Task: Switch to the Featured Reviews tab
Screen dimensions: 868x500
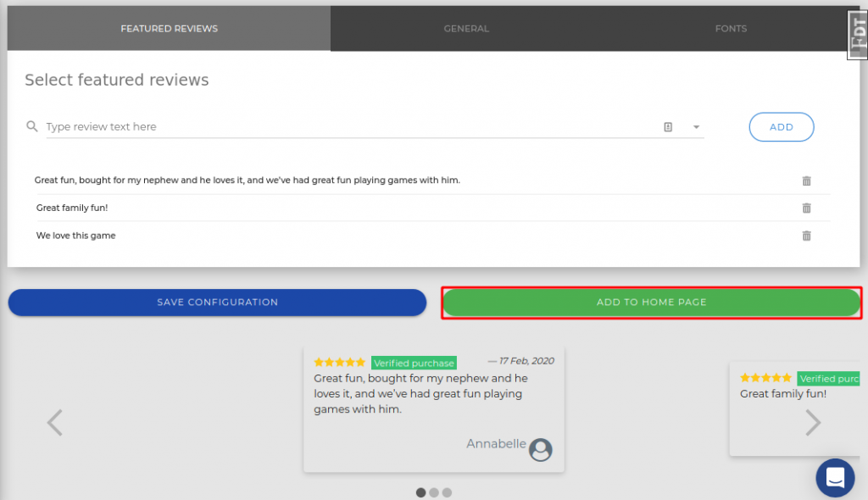Action: (169, 28)
